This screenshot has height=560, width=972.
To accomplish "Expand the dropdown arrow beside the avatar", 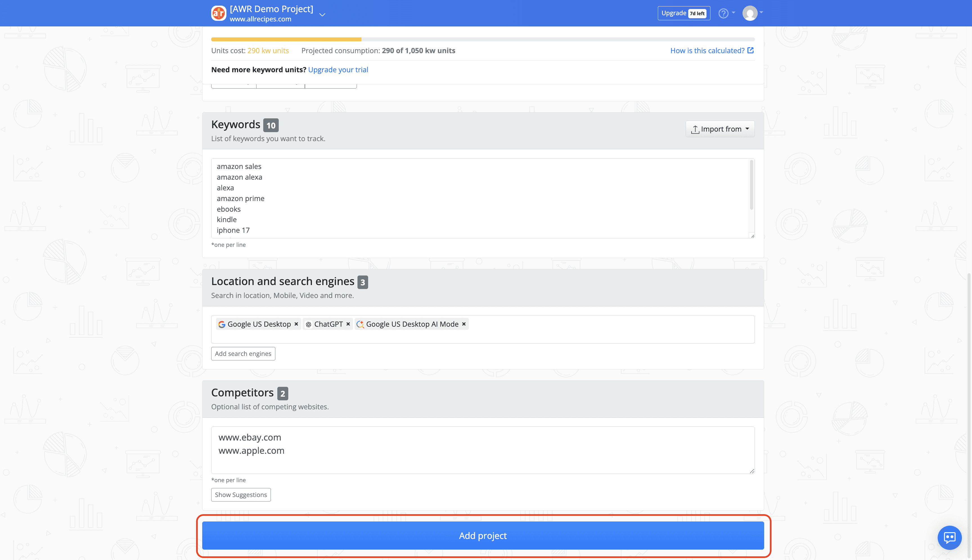I will (762, 13).
